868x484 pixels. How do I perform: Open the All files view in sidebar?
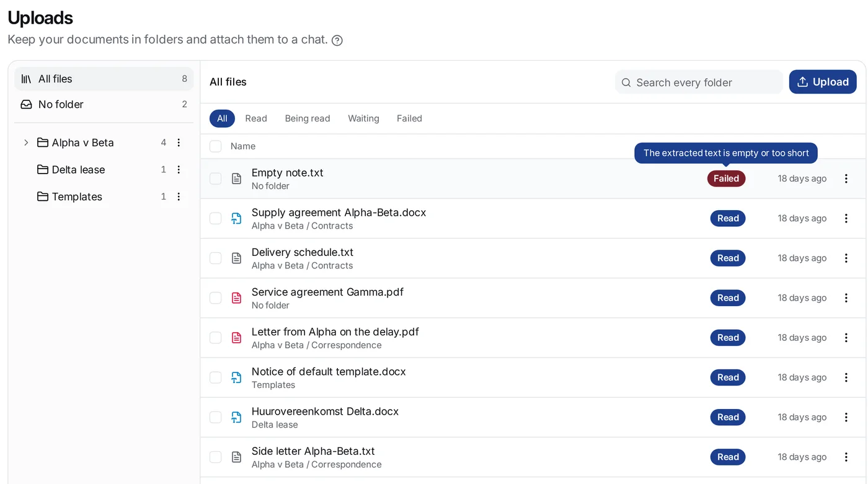tap(104, 79)
